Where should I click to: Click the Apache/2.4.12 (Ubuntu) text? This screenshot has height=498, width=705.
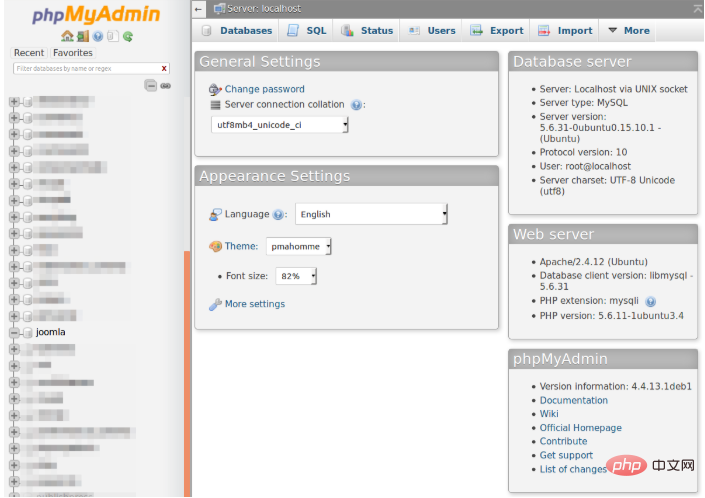pyautogui.click(x=593, y=262)
